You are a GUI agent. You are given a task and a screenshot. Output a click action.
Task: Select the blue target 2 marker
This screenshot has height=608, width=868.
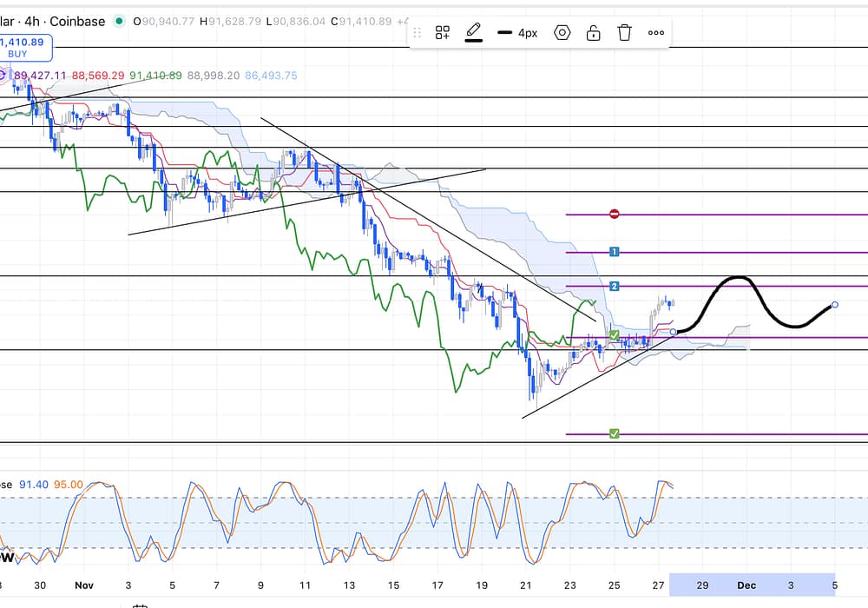(x=615, y=286)
